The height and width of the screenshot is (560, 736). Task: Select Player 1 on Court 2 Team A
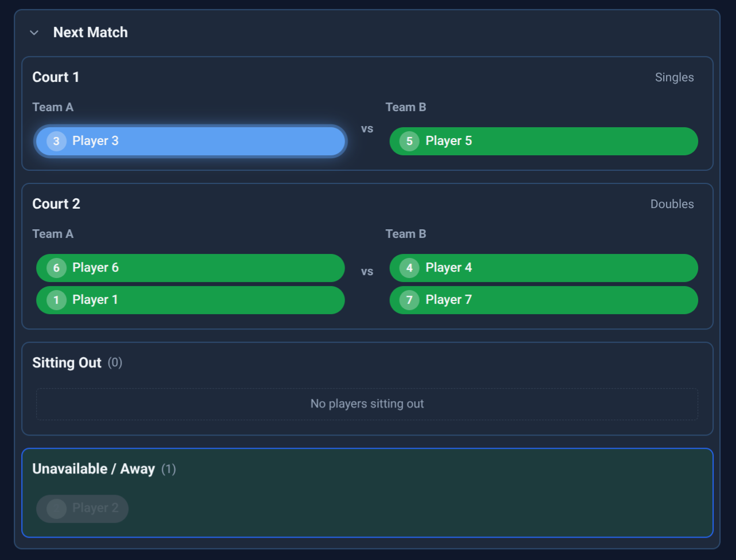[x=190, y=300]
